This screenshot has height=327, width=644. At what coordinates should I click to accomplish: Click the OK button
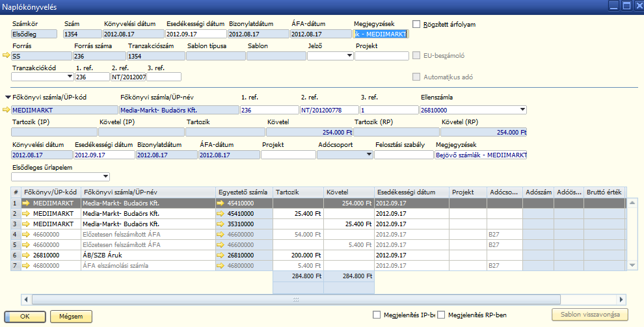tap(25, 317)
